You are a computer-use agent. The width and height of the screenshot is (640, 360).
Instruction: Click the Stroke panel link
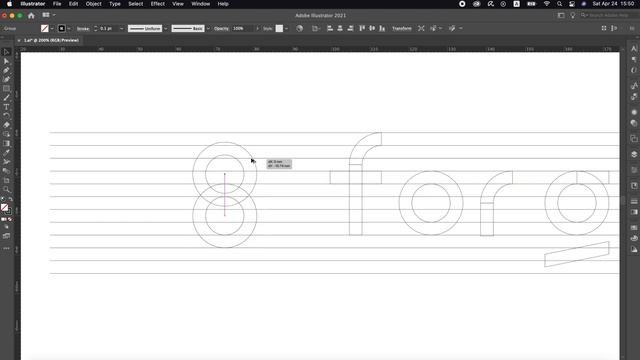[x=83, y=29]
